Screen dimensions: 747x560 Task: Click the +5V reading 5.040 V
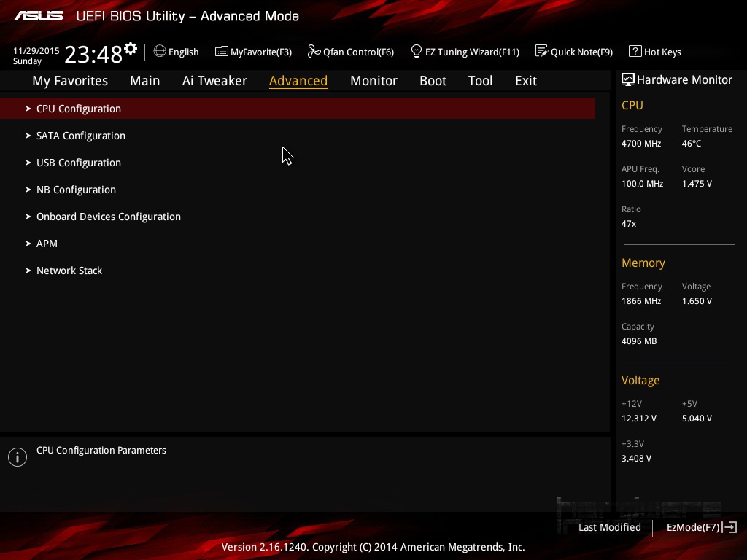pyautogui.click(x=697, y=418)
